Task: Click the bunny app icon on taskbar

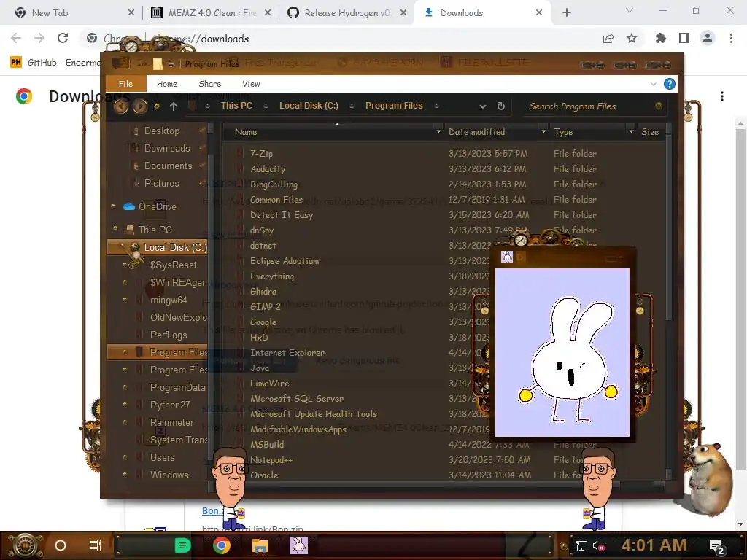Action: tap(299, 545)
